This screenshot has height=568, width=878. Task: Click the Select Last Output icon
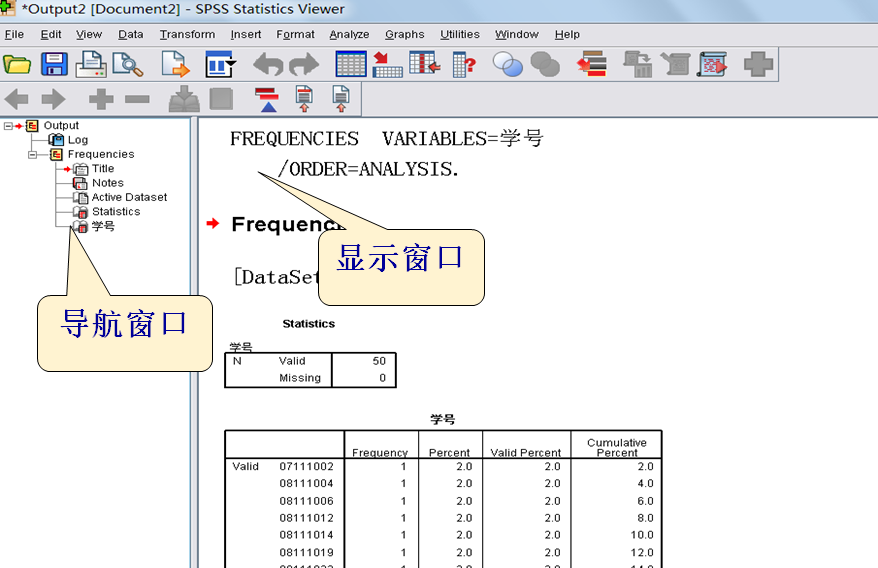click(592, 64)
